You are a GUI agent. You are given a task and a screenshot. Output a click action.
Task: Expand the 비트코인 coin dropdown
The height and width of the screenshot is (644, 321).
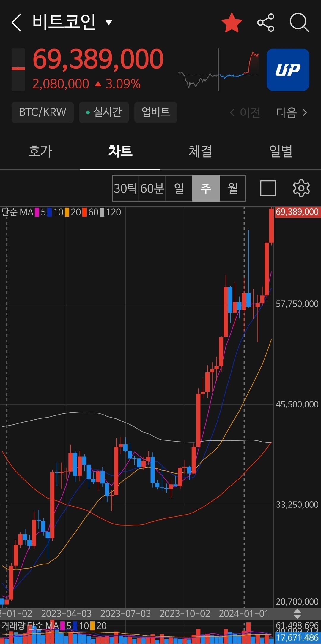click(x=109, y=23)
